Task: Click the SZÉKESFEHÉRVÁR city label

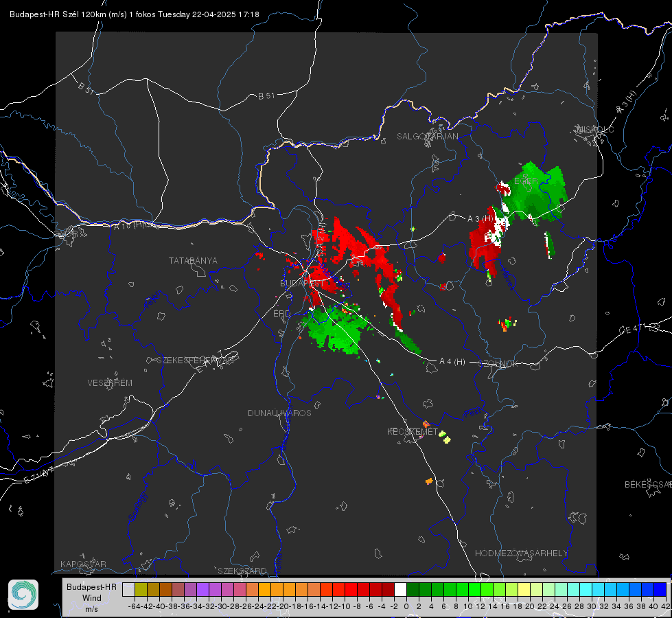Action: [196, 360]
